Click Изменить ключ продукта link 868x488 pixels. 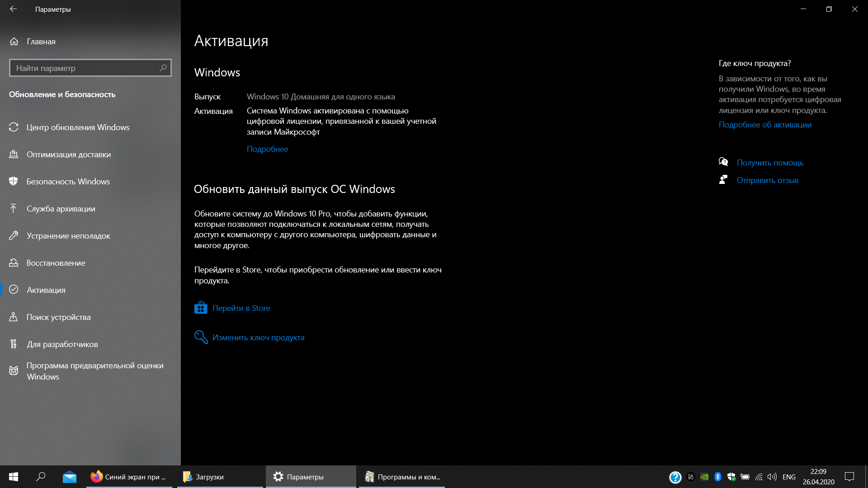(258, 338)
